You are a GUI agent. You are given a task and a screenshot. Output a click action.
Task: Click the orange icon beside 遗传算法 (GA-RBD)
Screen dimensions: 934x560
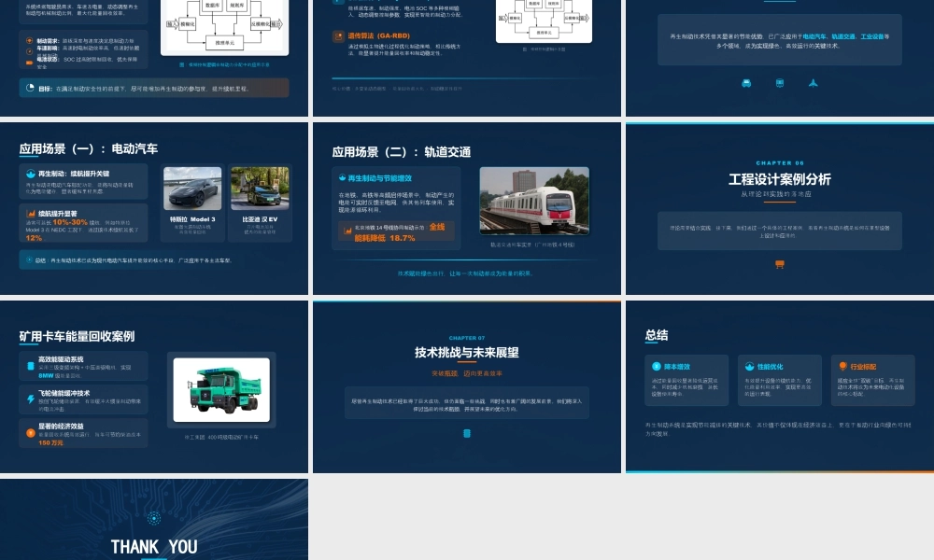point(338,36)
